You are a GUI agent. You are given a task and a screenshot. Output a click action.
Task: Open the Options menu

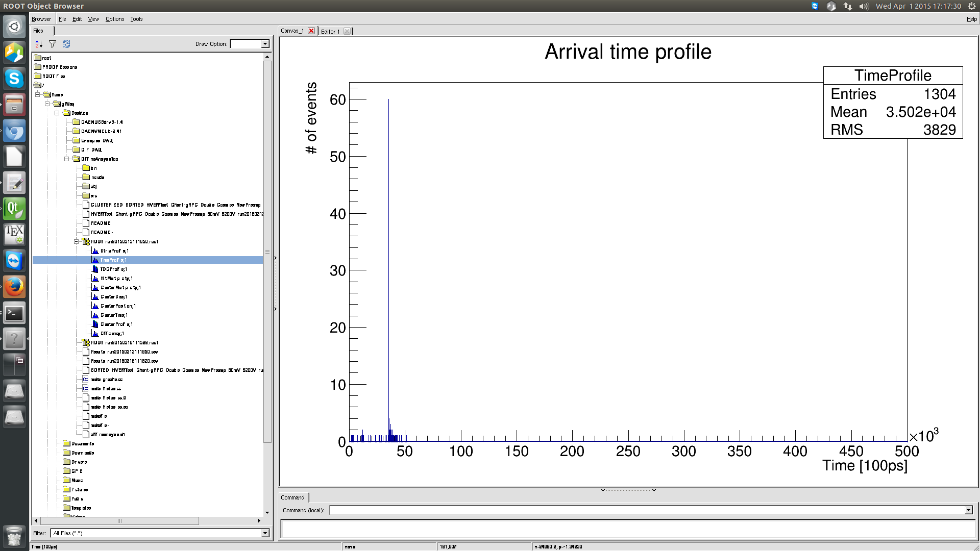[114, 19]
